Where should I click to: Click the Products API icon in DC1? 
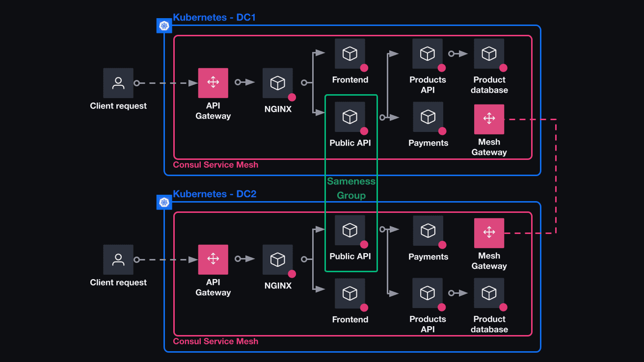(428, 53)
